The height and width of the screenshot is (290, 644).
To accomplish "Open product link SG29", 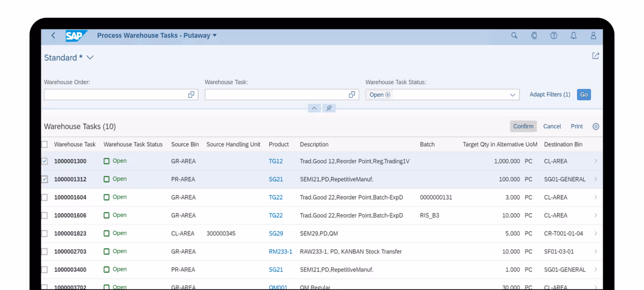I will 276,234.
